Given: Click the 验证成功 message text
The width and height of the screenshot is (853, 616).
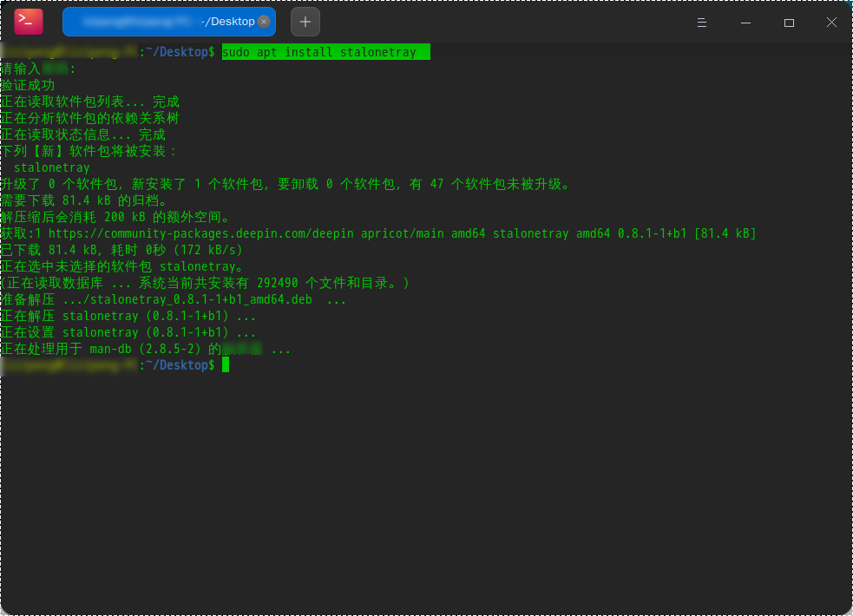Looking at the screenshot, I should pyautogui.click(x=29, y=84).
